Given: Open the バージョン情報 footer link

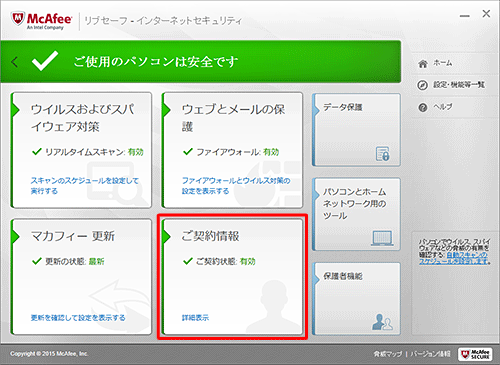Looking at the screenshot, I should pos(430,354).
